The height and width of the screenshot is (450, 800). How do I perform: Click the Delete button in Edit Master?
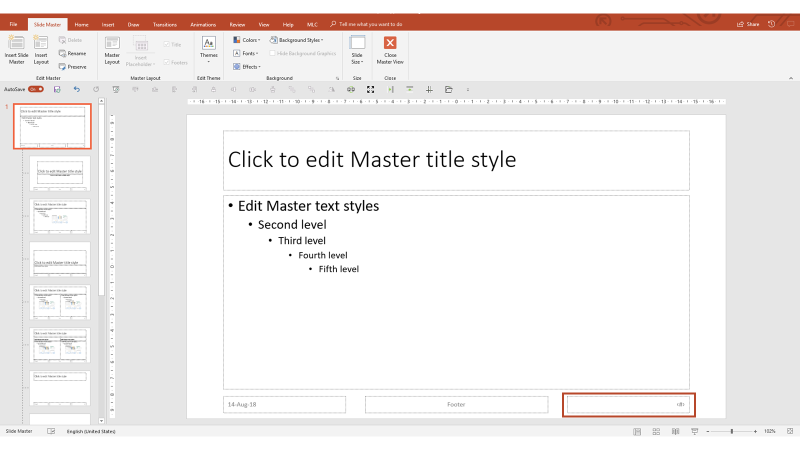[70, 40]
